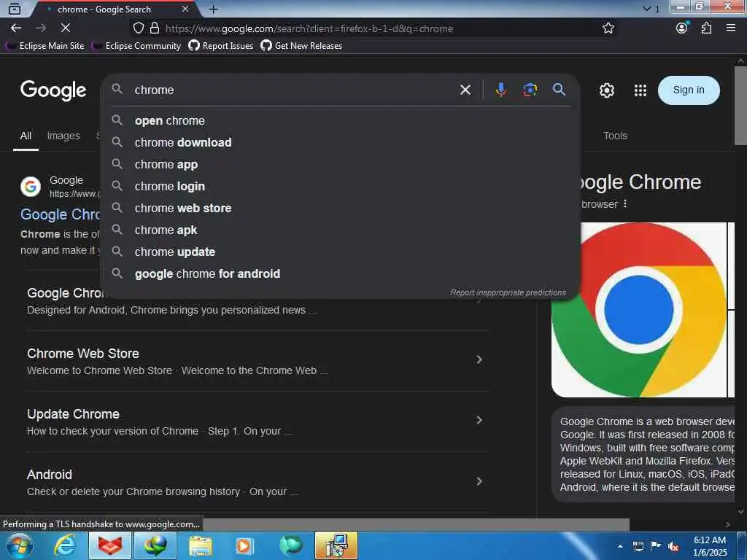The height and width of the screenshot is (560, 747).
Task: Expand the Android result chevron
Action: 479,481
